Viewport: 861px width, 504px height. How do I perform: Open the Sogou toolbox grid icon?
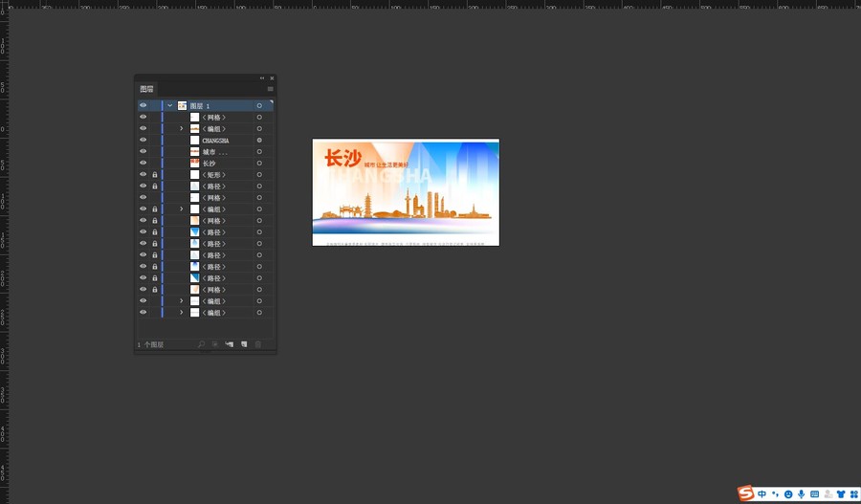coord(854,494)
